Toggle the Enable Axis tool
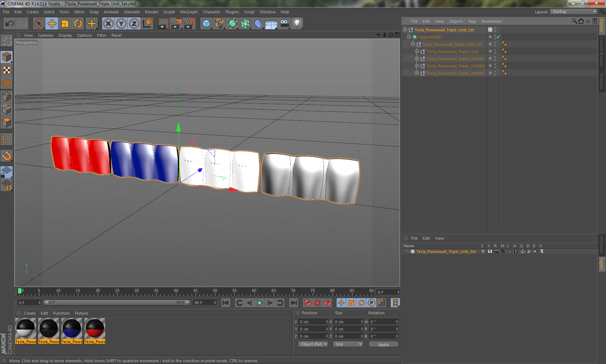Image resolution: width=606 pixels, height=364 pixels. [x=7, y=139]
